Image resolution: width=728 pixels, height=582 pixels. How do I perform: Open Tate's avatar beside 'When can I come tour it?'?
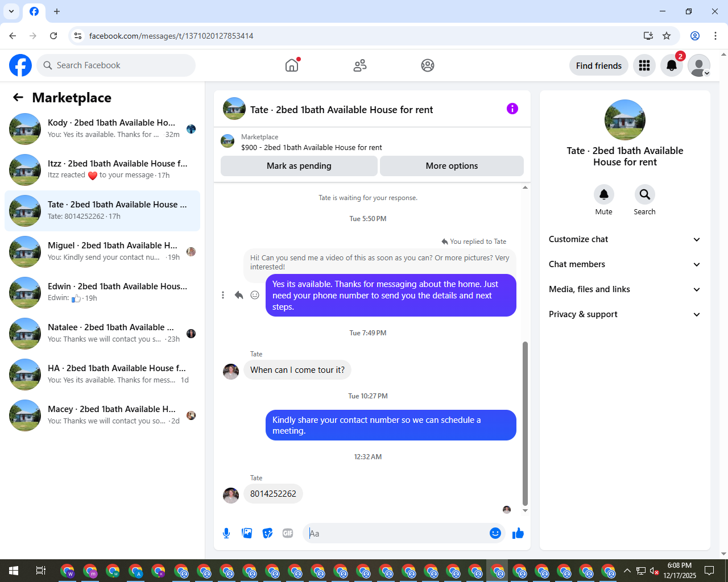coord(231,372)
